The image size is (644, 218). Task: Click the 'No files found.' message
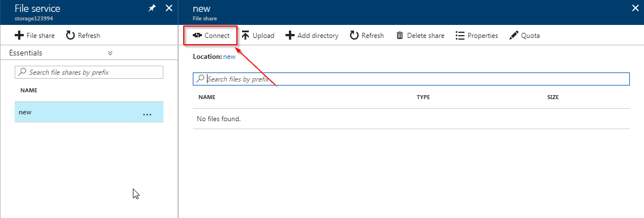219,119
